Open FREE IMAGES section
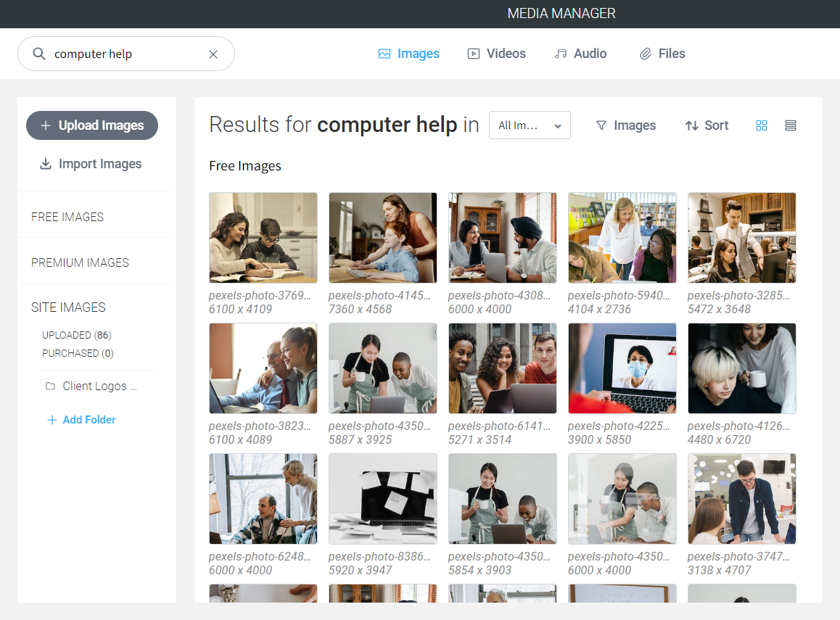840x620 pixels. [67, 217]
